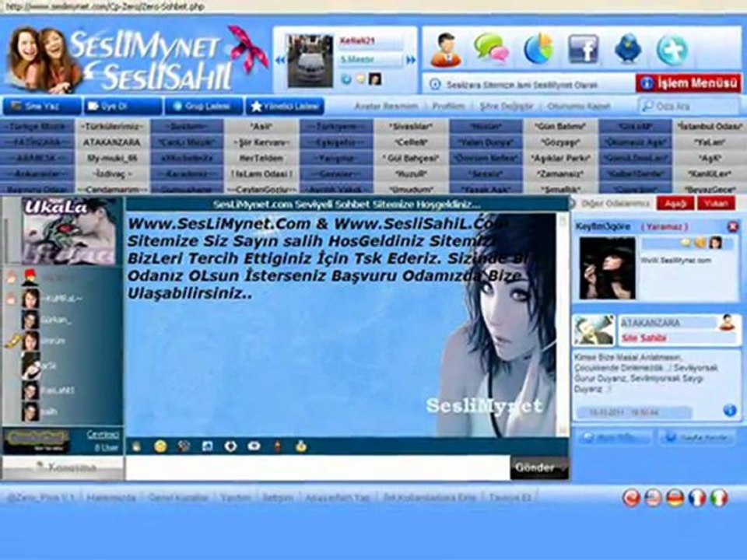Open the Grup Listesi button

point(204,107)
